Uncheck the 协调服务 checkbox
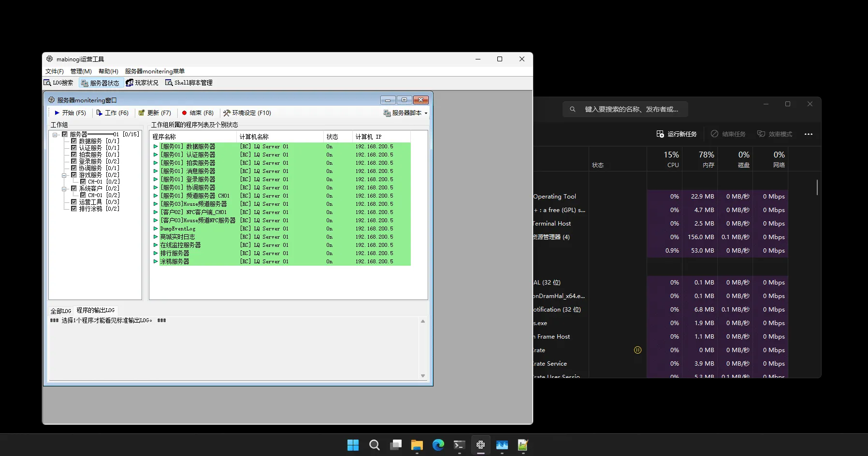The height and width of the screenshot is (456, 868). pos(74,168)
